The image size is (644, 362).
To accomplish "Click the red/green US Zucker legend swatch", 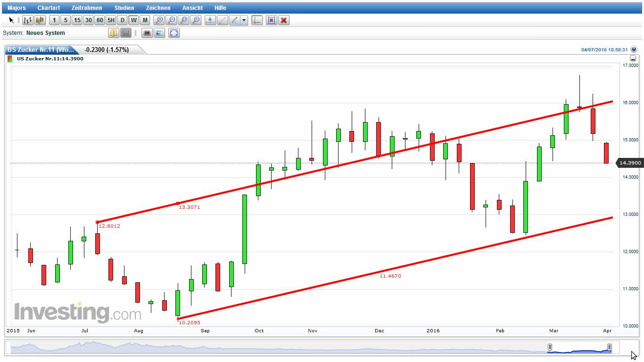I will [10, 59].
